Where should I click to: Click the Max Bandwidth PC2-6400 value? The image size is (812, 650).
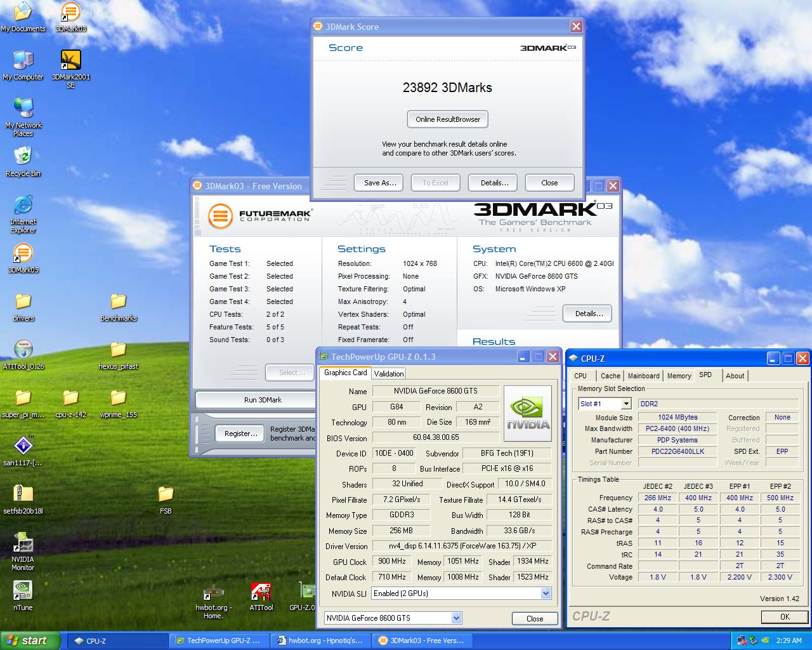point(678,428)
